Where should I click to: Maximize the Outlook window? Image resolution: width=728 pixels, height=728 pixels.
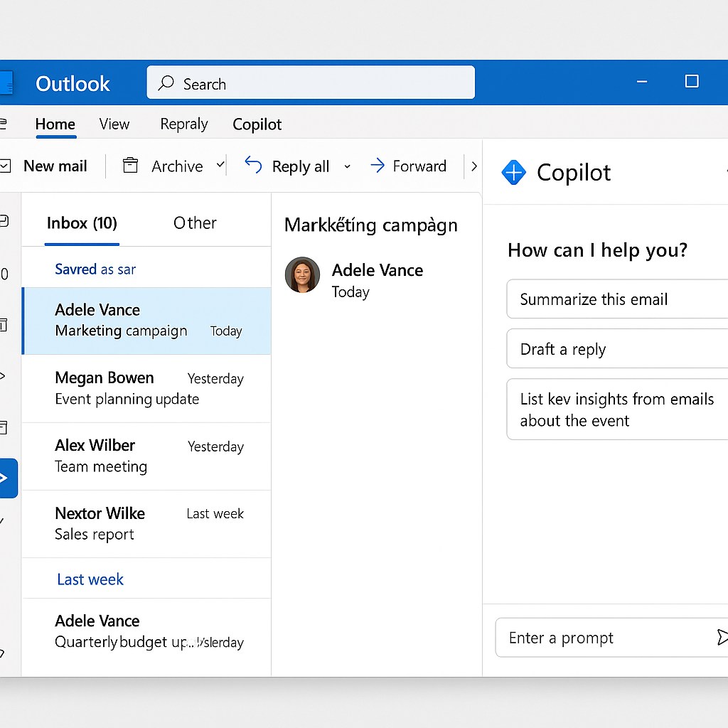pos(692,81)
